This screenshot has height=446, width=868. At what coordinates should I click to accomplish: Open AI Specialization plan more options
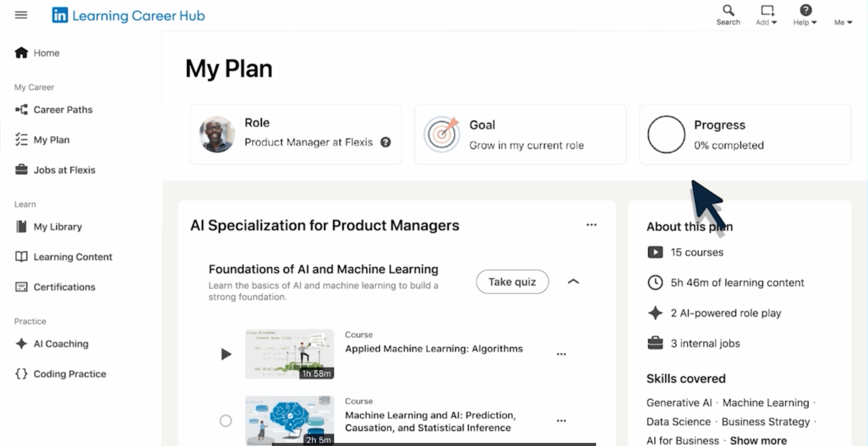(x=591, y=225)
